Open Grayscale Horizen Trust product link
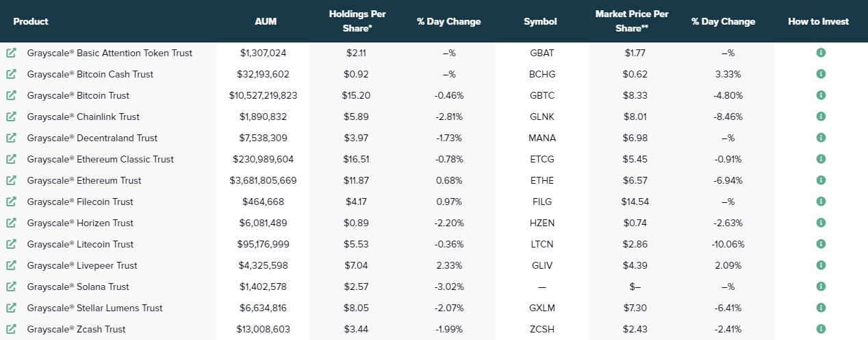The width and height of the screenshot is (868, 340). 80,223
